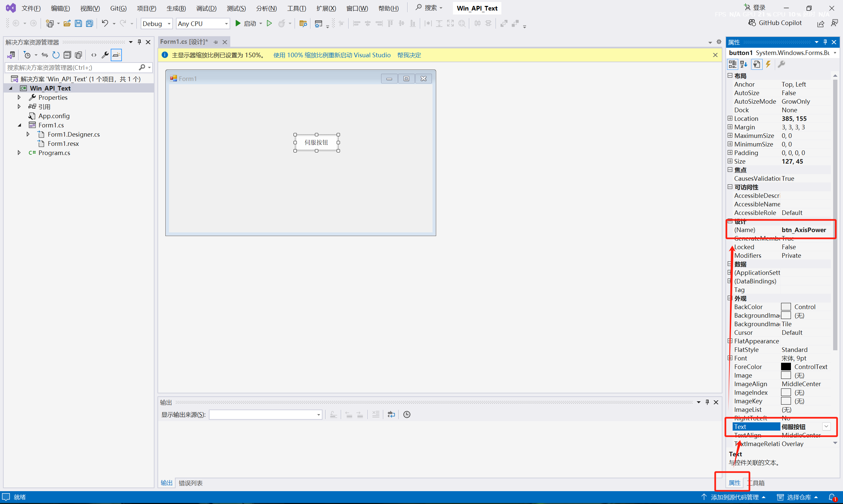
Task: Click View Code icon in Solution Explorer
Action: coord(94,55)
